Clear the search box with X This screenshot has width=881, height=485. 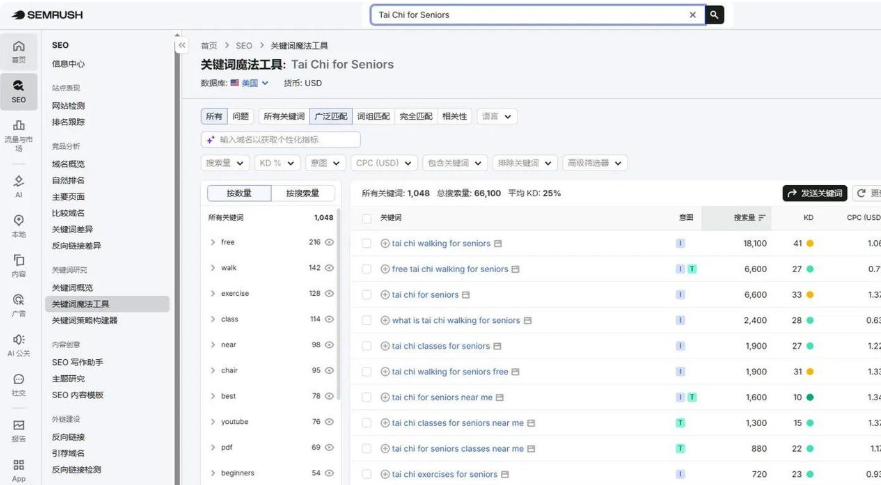tap(692, 15)
